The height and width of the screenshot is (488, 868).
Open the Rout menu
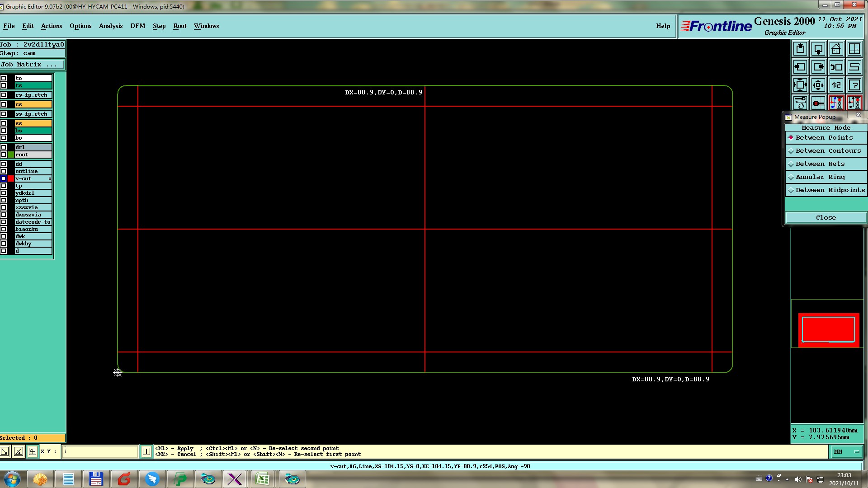(x=179, y=26)
